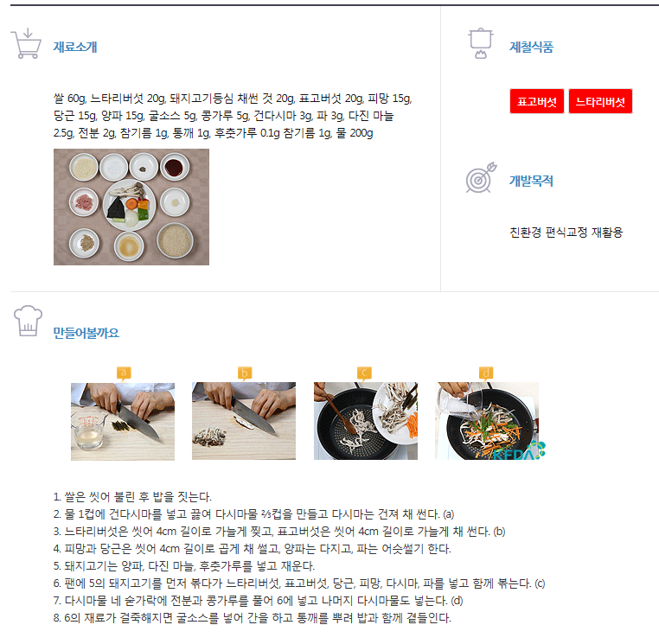Open step photo of stir-frying in the pan

coord(366,421)
